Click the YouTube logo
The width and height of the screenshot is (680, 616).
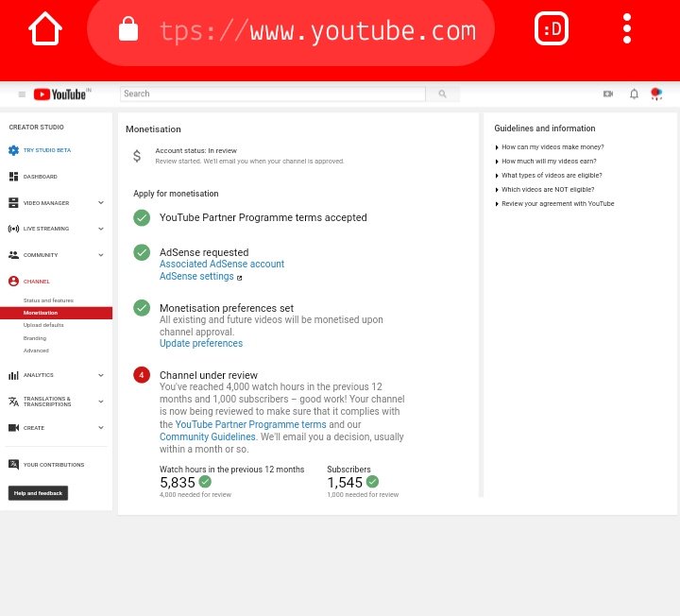59,94
